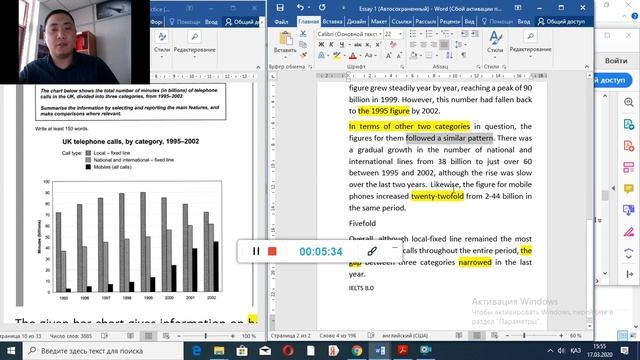
Task: Insert a numbered list
Action: click(x=429, y=33)
